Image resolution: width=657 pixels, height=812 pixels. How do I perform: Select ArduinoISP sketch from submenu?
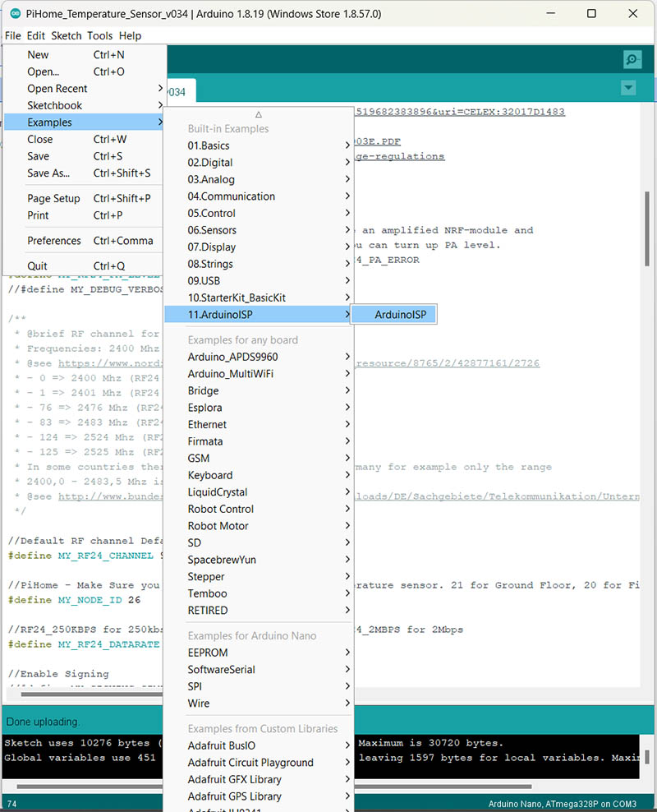coord(393,314)
